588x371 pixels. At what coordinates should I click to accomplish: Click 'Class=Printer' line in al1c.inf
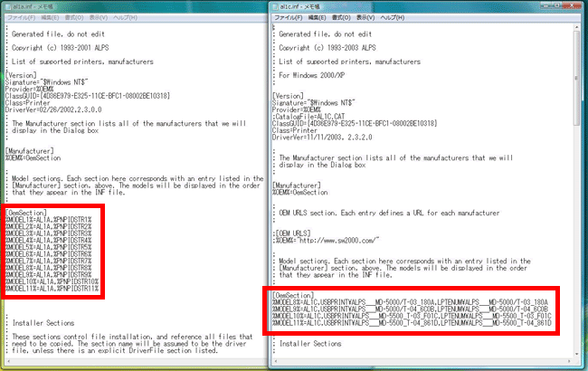[x=295, y=130]
